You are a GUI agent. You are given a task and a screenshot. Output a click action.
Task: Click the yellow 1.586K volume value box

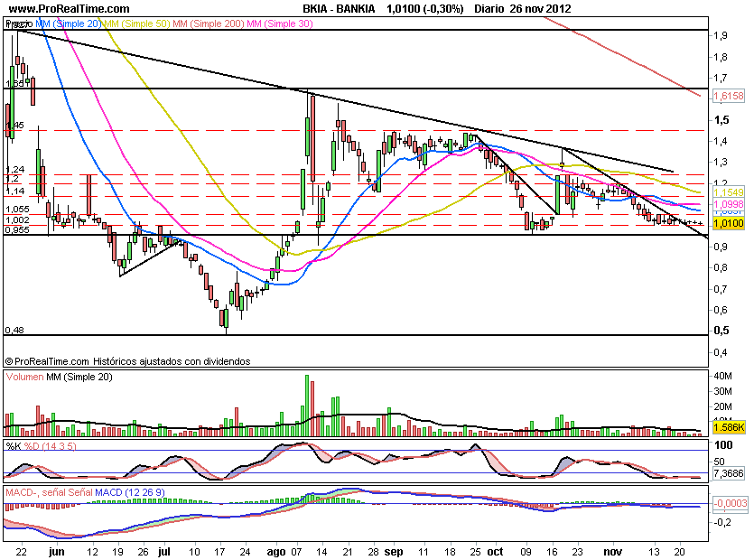pos(728,427)
